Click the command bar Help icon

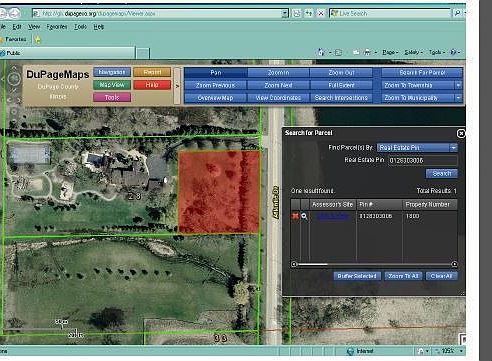(x=453, y=52)
